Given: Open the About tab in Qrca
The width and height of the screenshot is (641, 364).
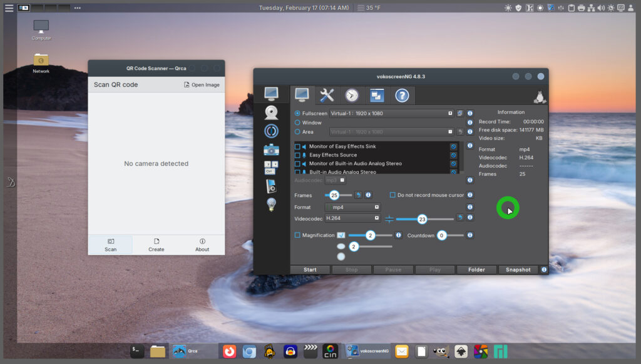Looking at the screenshot, I should [x=202, y=245].
